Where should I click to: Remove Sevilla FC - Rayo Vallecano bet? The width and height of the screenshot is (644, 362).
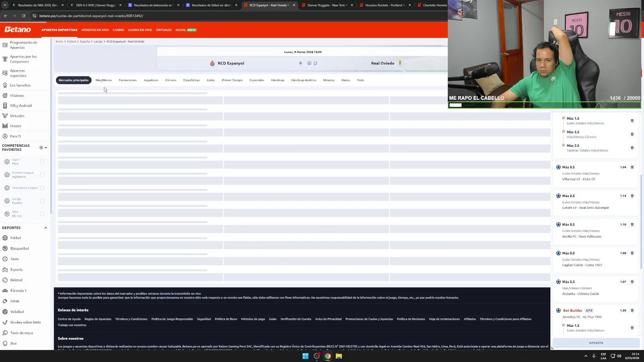pyautogui.click(x=632, y=225)
